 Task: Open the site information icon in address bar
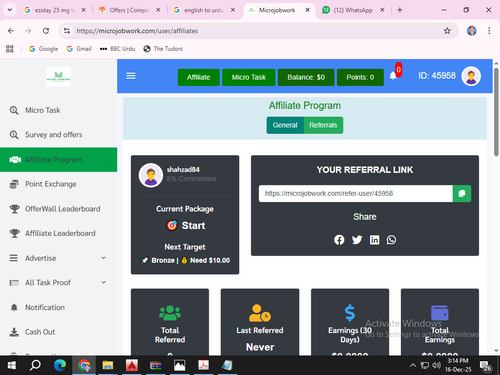tap(67, 31)
